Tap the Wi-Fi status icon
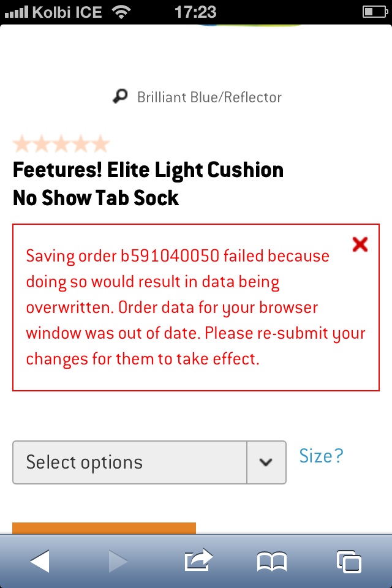 pos(122,12)
